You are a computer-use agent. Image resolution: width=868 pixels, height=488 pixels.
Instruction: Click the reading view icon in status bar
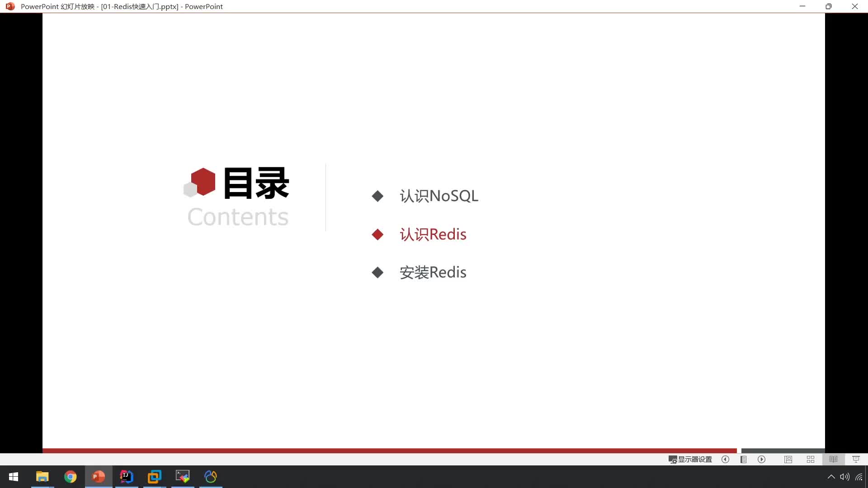tap(833, 459)
